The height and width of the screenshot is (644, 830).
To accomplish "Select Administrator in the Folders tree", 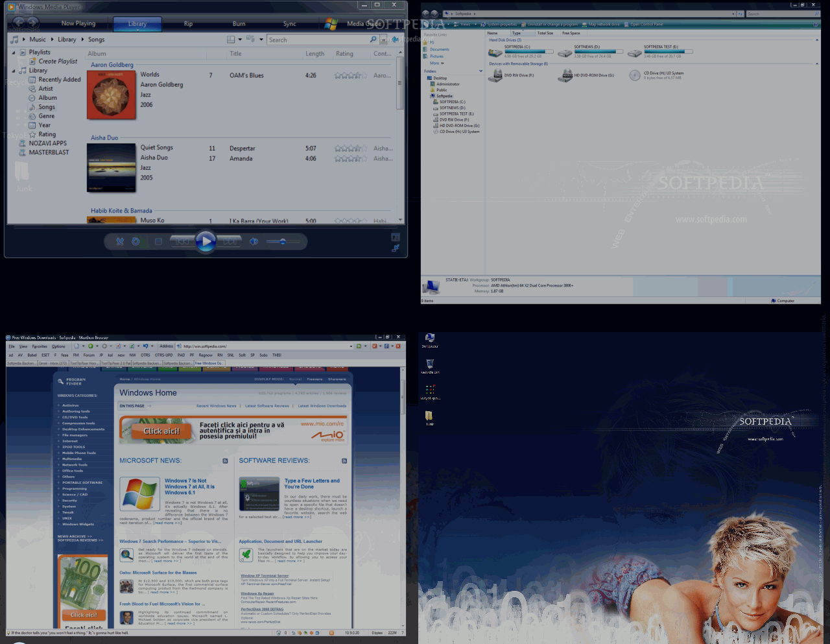I will (444, 84).
